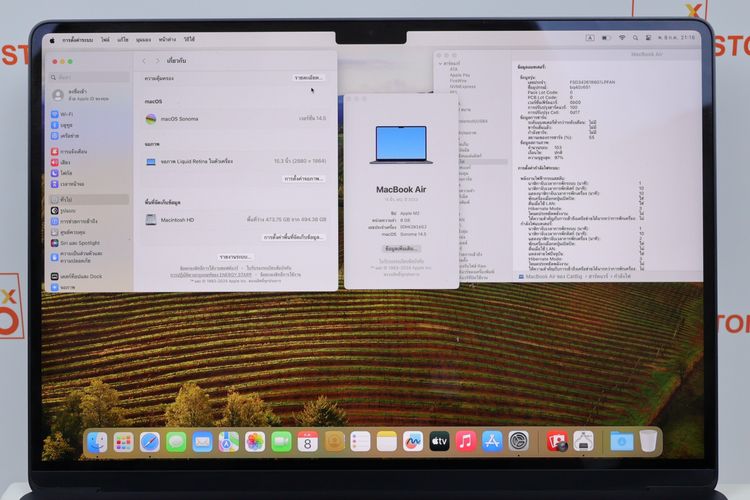Open the Trash in the Dock

click(x=648, y=441)
